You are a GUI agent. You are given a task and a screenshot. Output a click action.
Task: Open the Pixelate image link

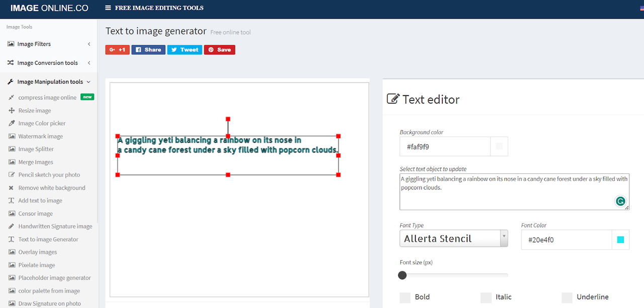point(37,265)
